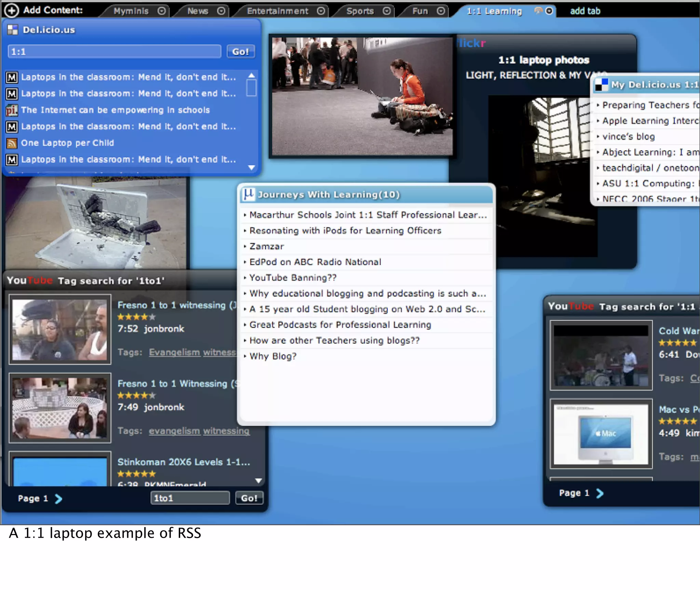Switch to the Fun tab
Image resolution: width=700 pixels, height=590 pixels.
click(x=420, y=11)
